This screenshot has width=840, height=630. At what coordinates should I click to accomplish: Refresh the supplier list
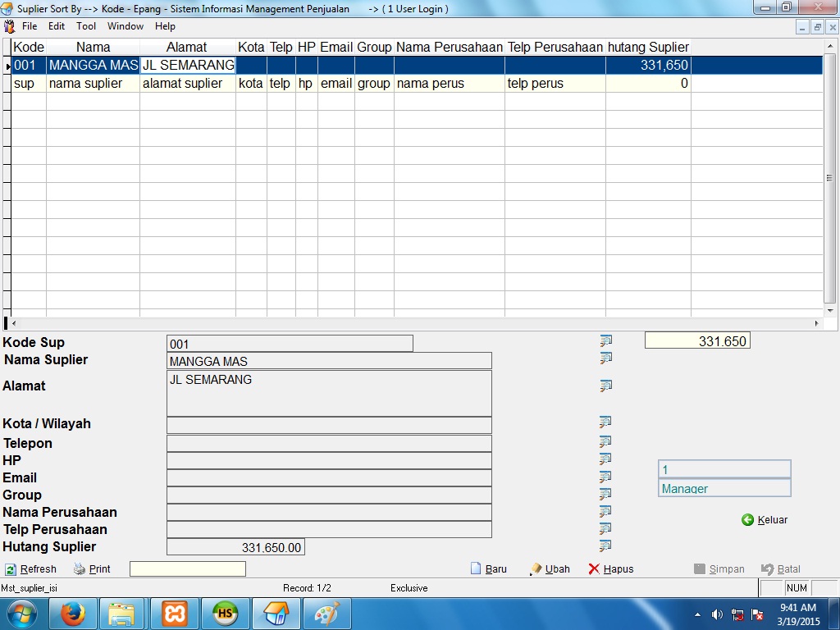(31, 569)
